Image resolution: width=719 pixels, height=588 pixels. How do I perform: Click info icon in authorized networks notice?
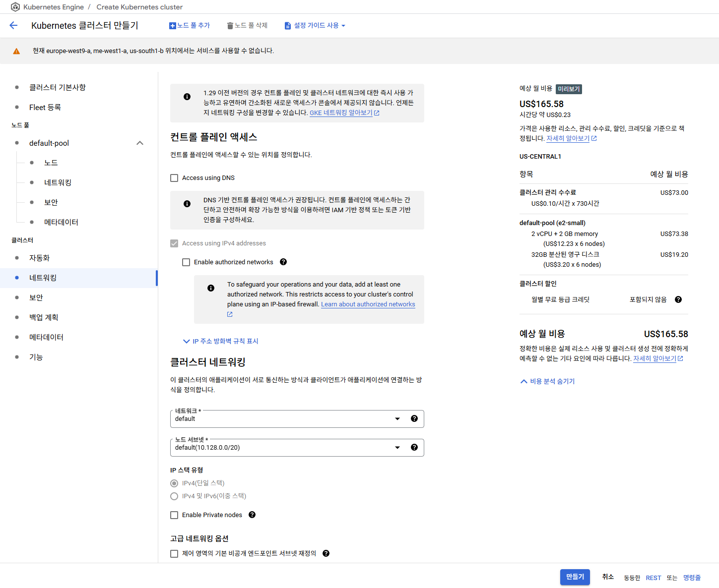click(x=211, y=288)
